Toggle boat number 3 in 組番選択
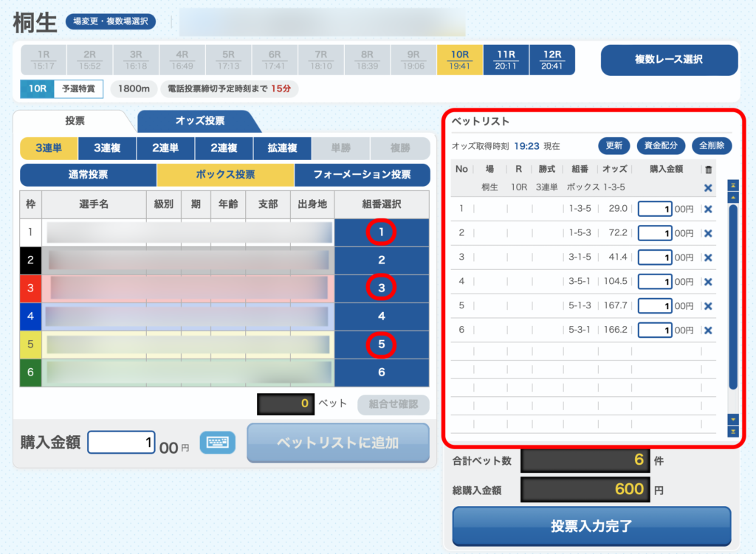The height and width of the screenshot is (554, 756). [x=382, y=288]
